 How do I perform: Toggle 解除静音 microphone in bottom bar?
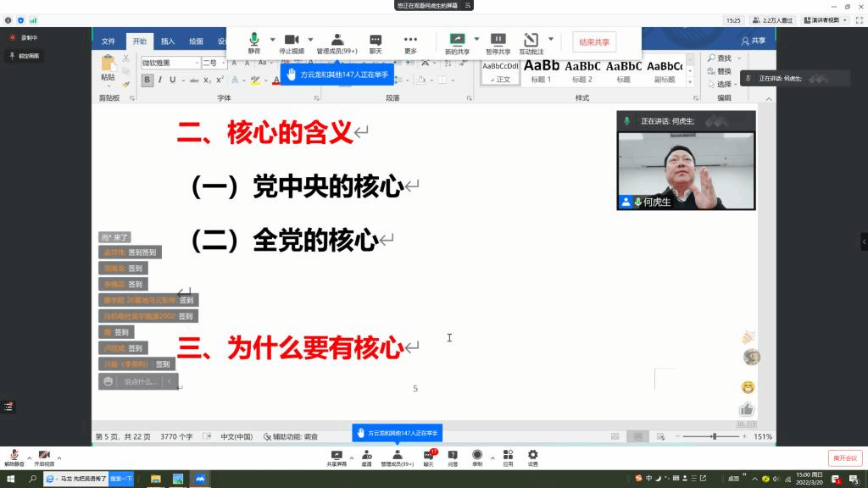click(15, 456)
